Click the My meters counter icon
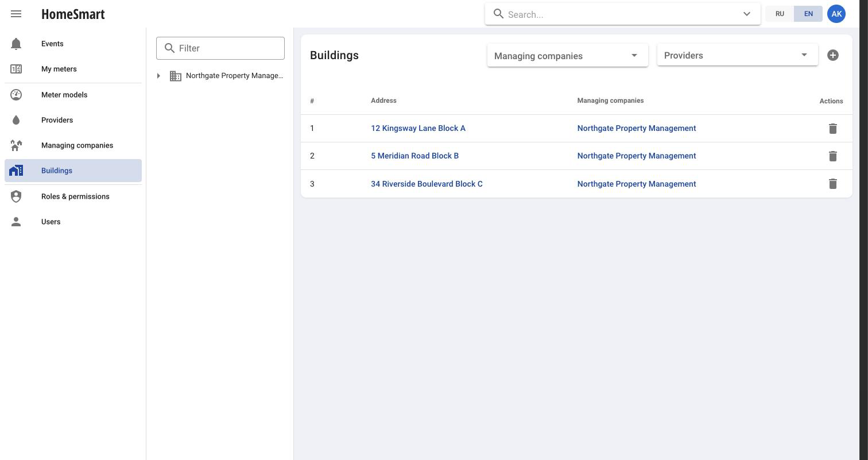Viewport: 868px width, 460px height. pos(16,69)
